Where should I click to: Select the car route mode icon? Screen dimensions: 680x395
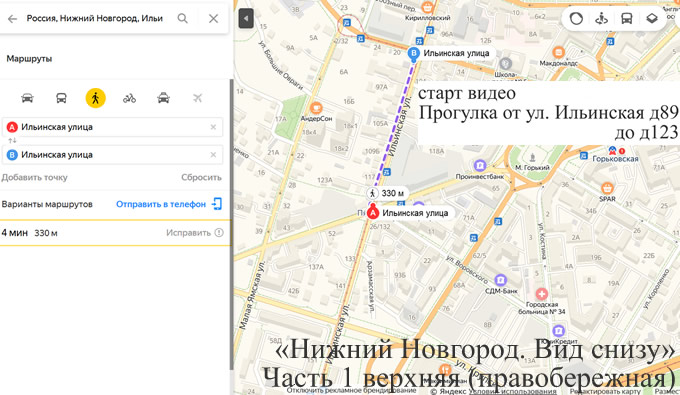27,98
